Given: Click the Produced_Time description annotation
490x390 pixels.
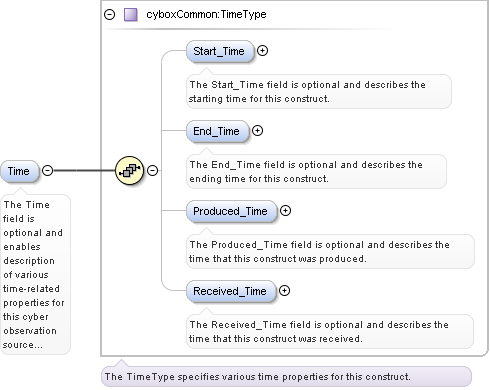Looking at the screenshot, I should point(330,251).
